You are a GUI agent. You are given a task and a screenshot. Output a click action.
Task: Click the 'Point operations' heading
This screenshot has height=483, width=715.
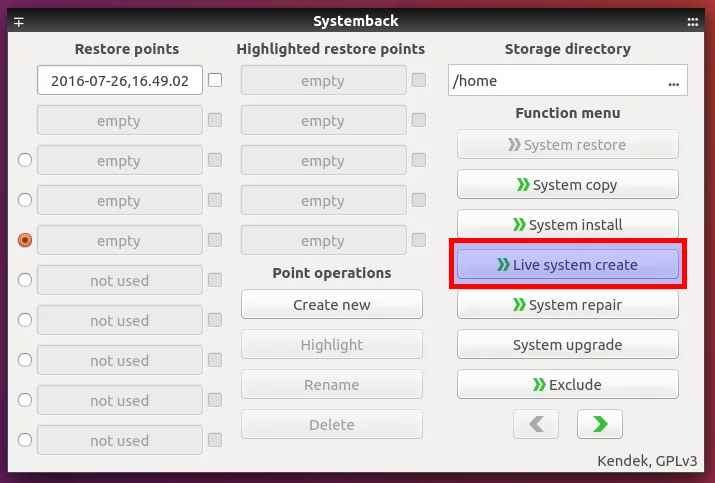[x=332, y=273]
